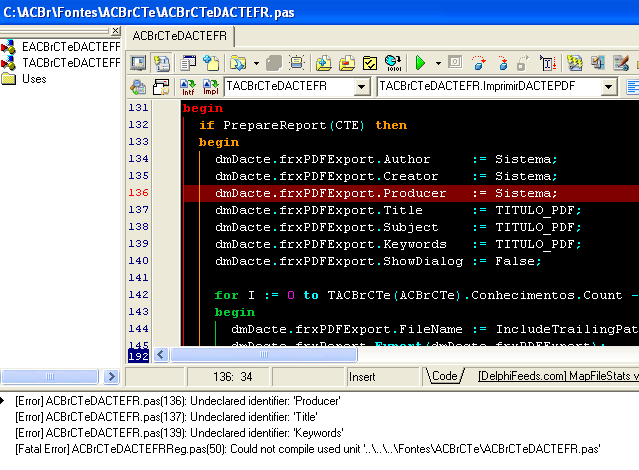Click the Run to Cursor icon
This screenshot has width=639, height=470.
point(548,63)
